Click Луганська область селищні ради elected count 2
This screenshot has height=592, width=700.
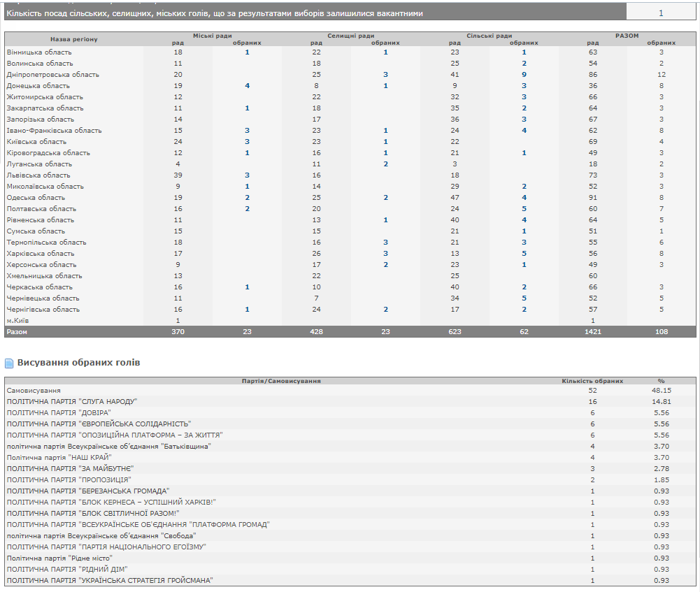pos(385,164)
